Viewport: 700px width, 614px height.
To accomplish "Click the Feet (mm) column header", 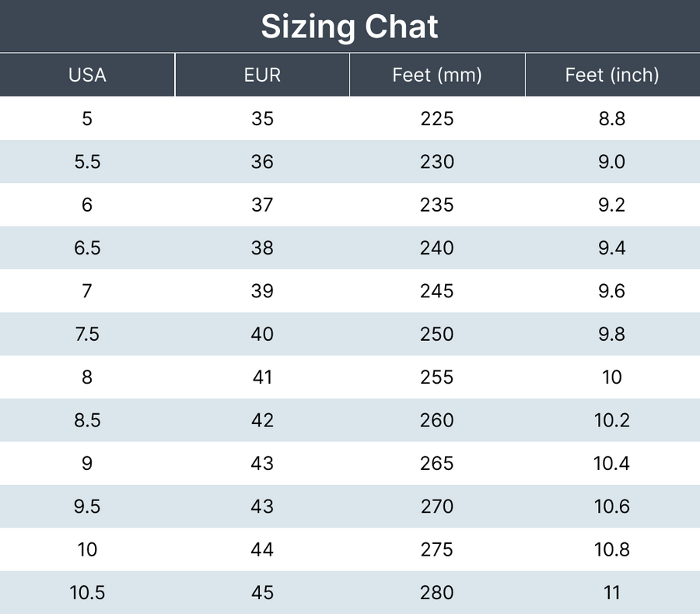I will point(436,75).
